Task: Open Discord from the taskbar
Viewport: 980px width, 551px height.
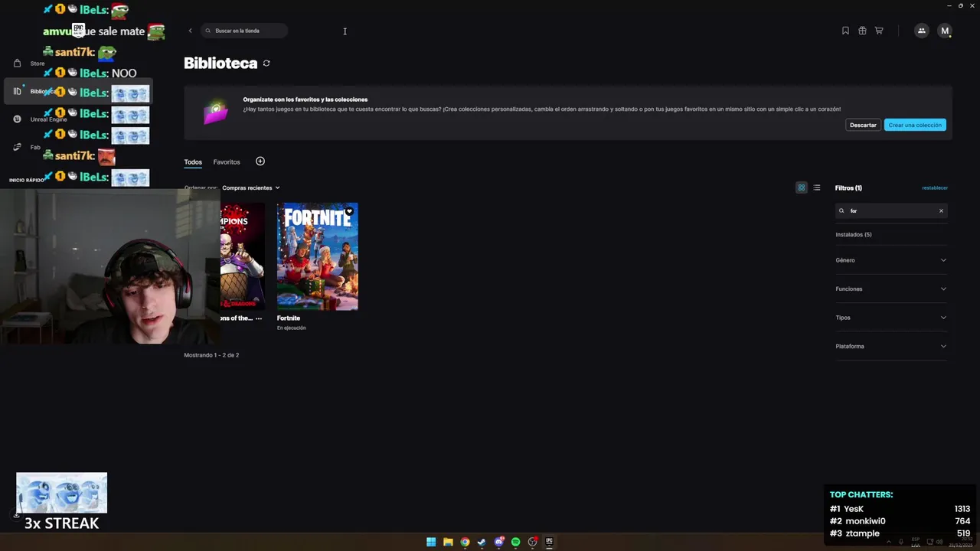Action: pyautogui.click(x=498, y=542)
